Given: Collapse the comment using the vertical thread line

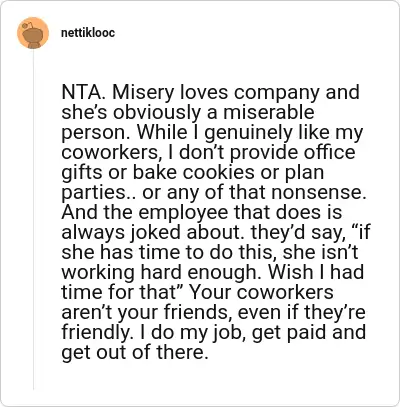Looking at the screenshot, I should [x=33, y=220].
